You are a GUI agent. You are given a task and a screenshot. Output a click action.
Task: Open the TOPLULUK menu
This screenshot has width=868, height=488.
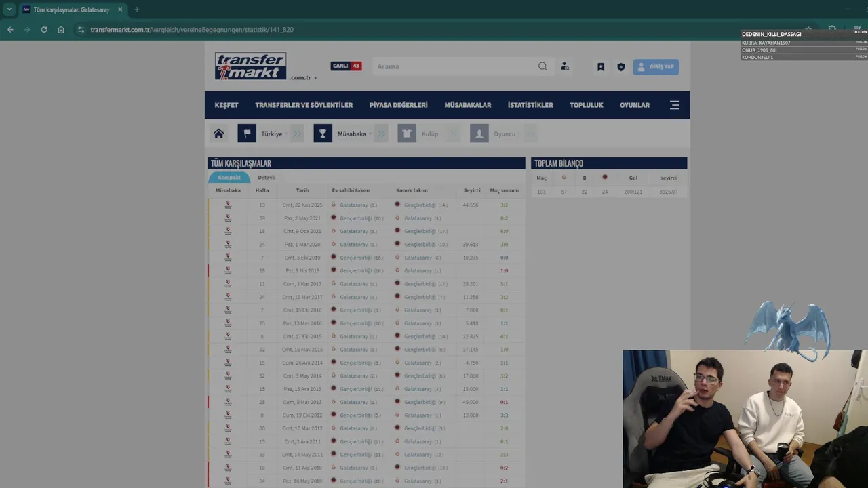tap(587, 105)
